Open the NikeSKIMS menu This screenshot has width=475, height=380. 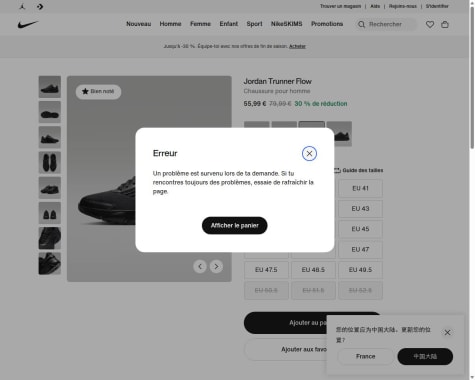click(286, 24)
